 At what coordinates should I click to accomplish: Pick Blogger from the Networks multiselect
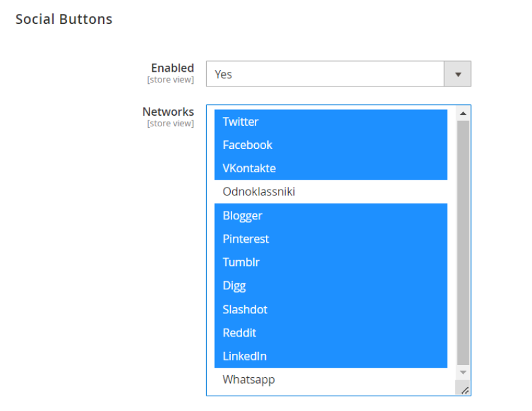tap(331, 215)
